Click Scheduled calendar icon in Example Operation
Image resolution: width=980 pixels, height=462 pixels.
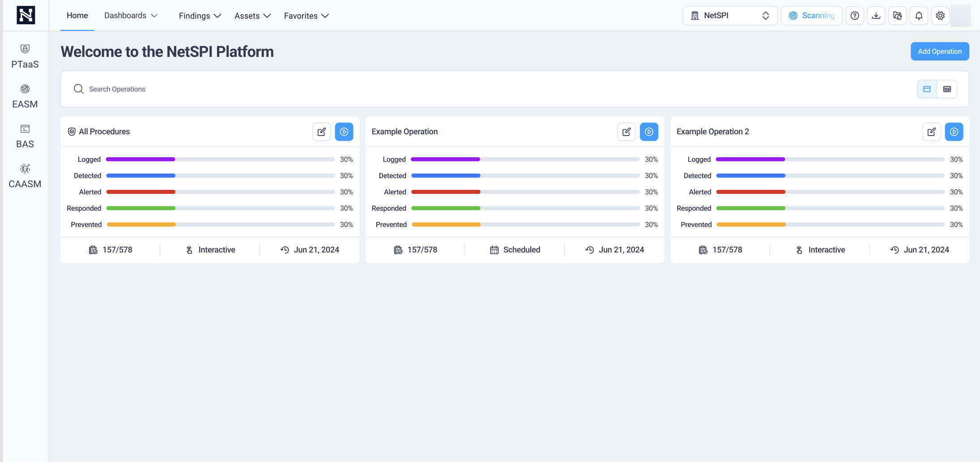click(494, 250)
